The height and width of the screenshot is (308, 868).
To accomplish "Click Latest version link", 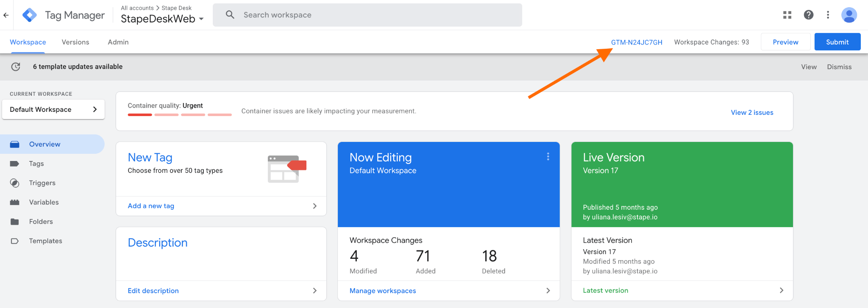I will (605, 290).
